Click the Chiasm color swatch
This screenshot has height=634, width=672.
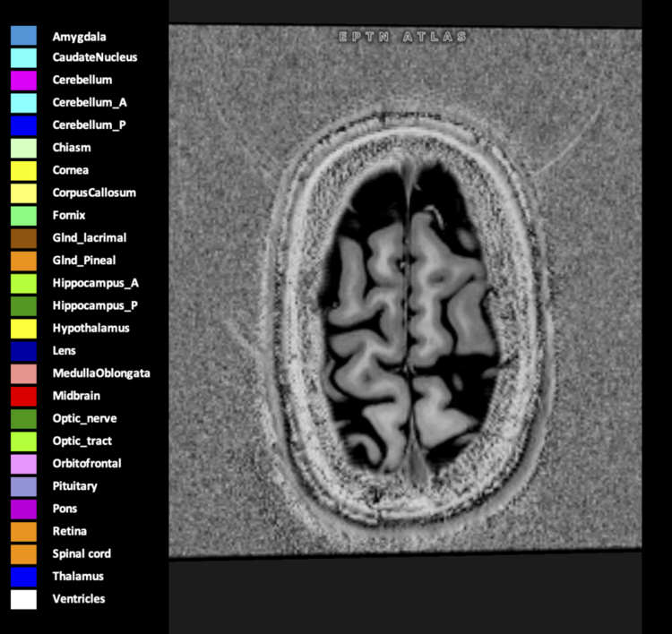coord(23,149)
